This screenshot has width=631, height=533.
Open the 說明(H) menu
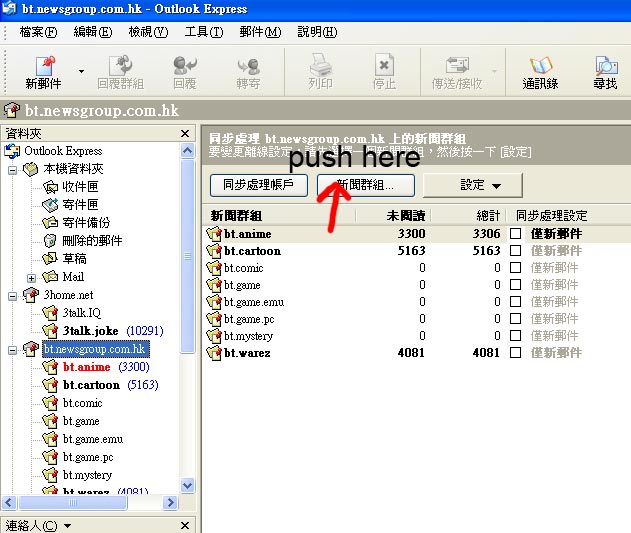317,31
